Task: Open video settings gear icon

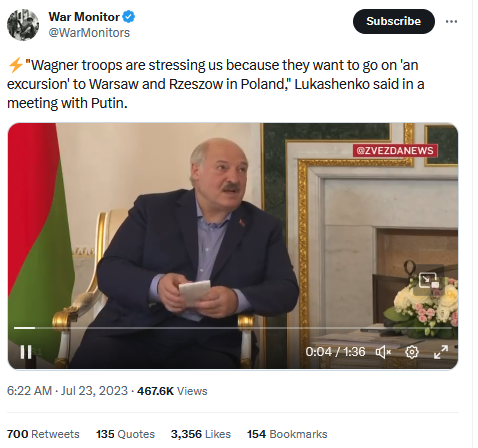Action: click(412, 352)
